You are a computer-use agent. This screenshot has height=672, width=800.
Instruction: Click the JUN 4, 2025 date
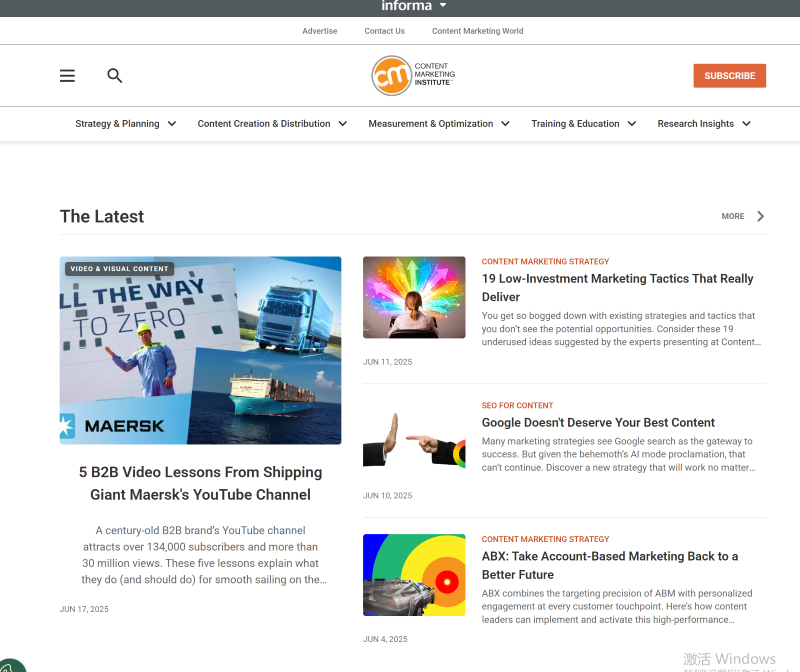click(x=385, y=639)
